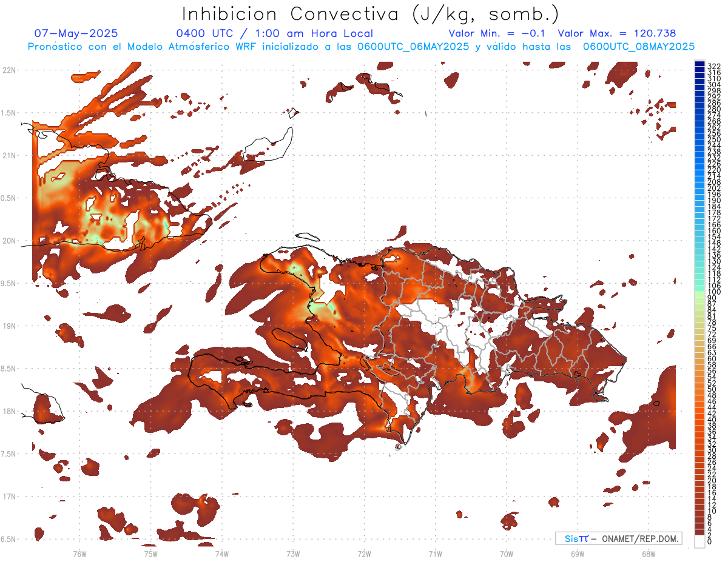Click the "69W" longitude label
Viewport: 728px width, 562px height.
578,554
